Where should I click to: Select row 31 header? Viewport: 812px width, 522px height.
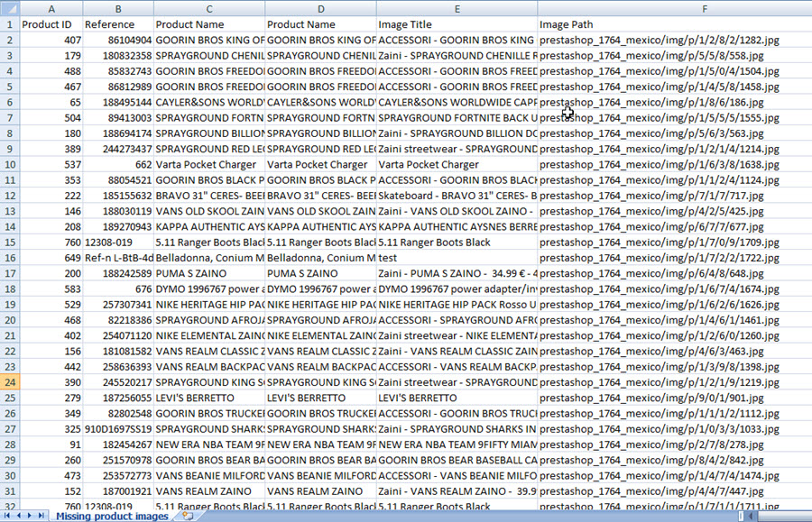(x=10, y=491)
